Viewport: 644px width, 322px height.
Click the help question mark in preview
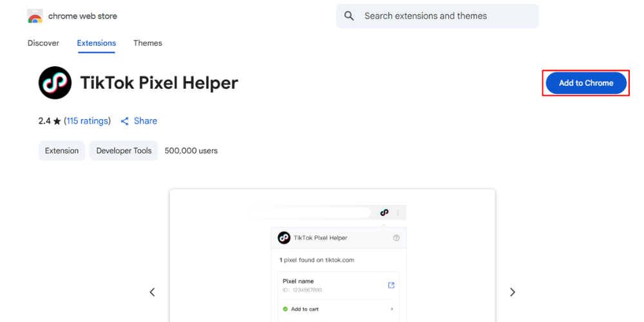(396, 238)
